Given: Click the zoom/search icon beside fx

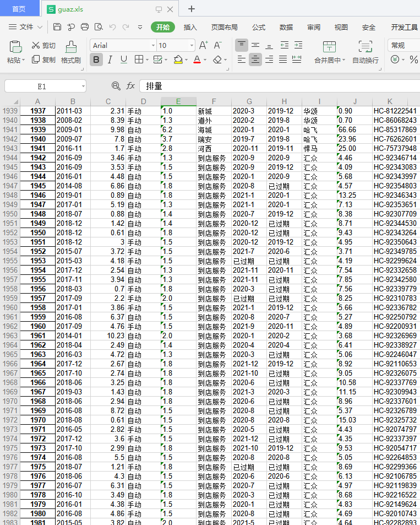Looking at the screenshot, I should point(116,86).
